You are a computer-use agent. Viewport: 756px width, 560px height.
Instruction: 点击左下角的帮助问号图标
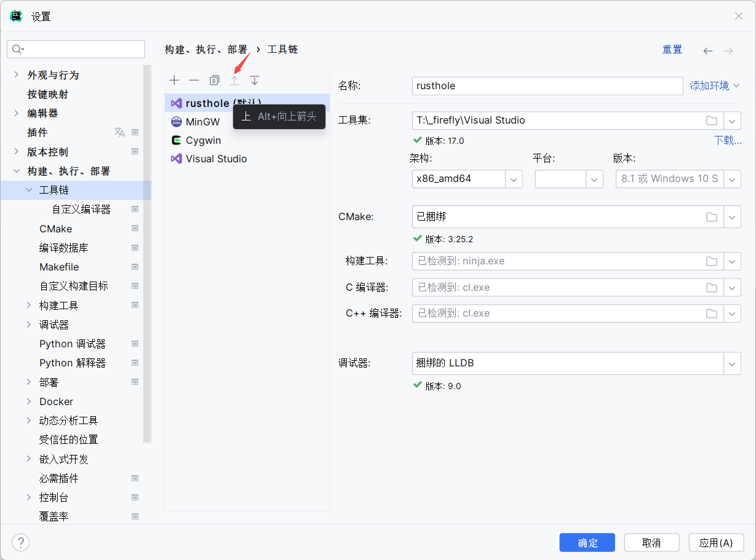(x=20, y=542)
